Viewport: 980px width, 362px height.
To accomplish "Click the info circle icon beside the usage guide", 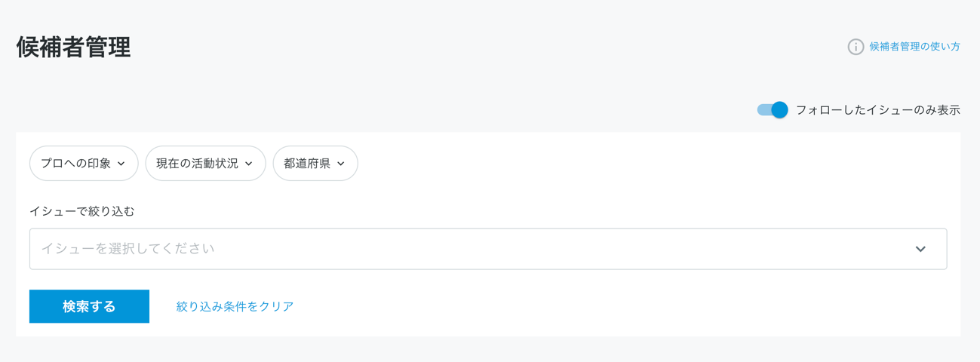I will pyautogui.click(x=856, y=47).
